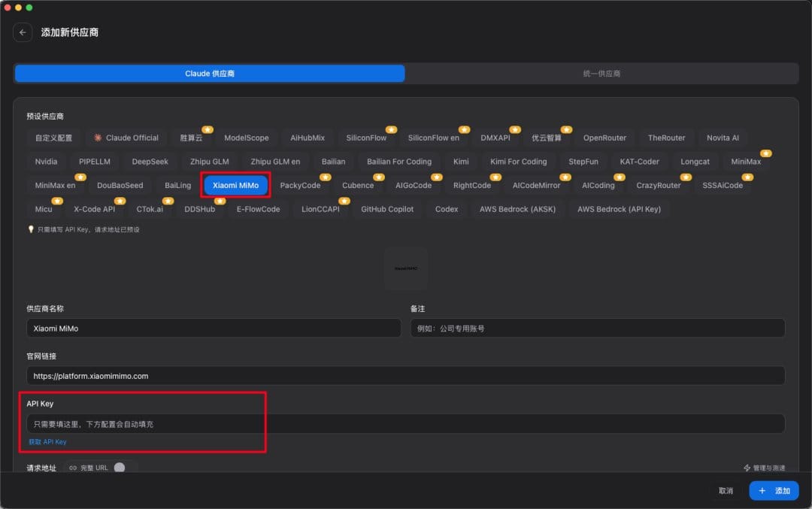Click the 备注 notes input field
812x509 pixels.
click(598, 329)
